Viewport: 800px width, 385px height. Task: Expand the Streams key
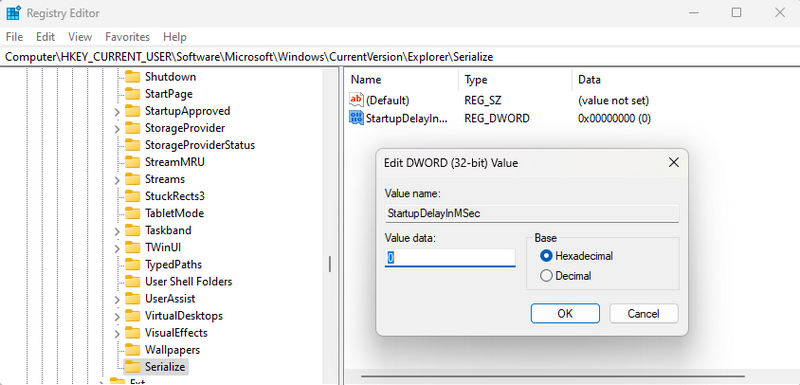tap(117, 180)
